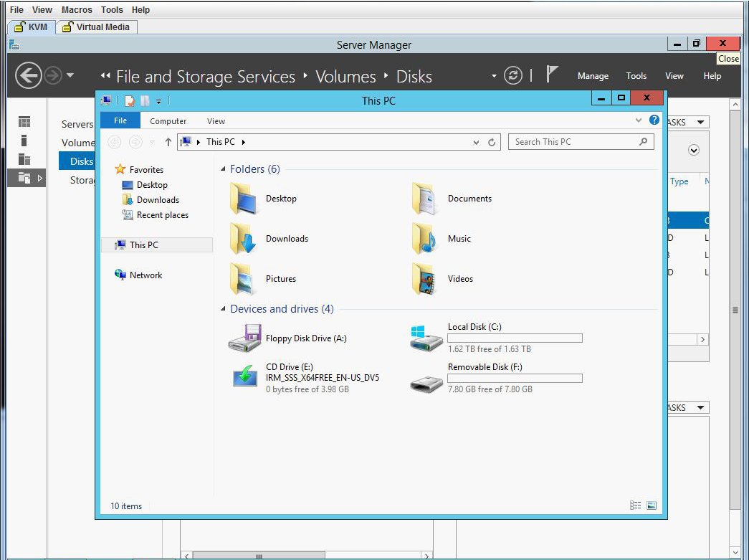Click the Search This PC field
This screenshot has height=560, width=749.
coord(573,142)
